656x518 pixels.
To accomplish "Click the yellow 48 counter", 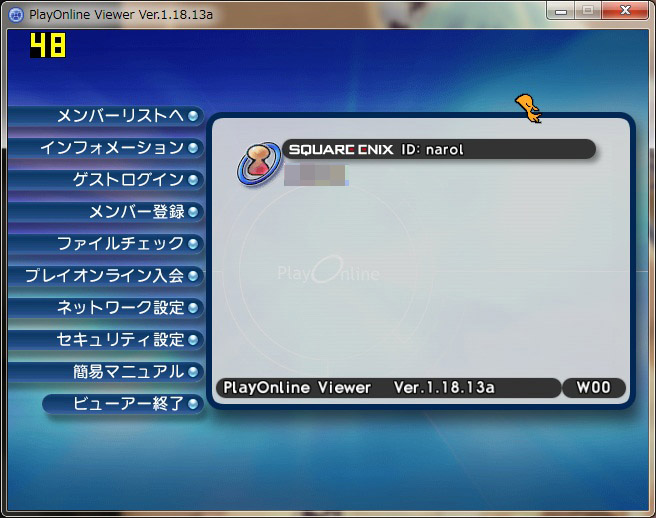I will pyautogui.click(x=48, y=45).
